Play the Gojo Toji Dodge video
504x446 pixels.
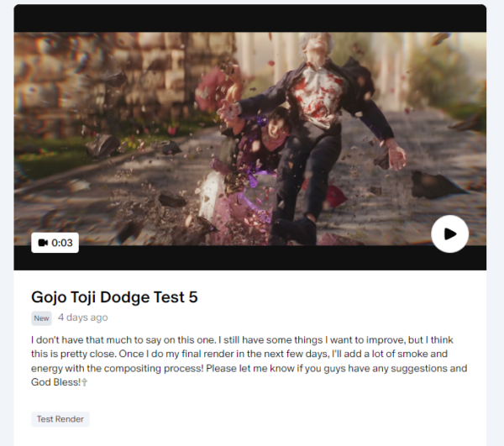(x=449, y=233)
